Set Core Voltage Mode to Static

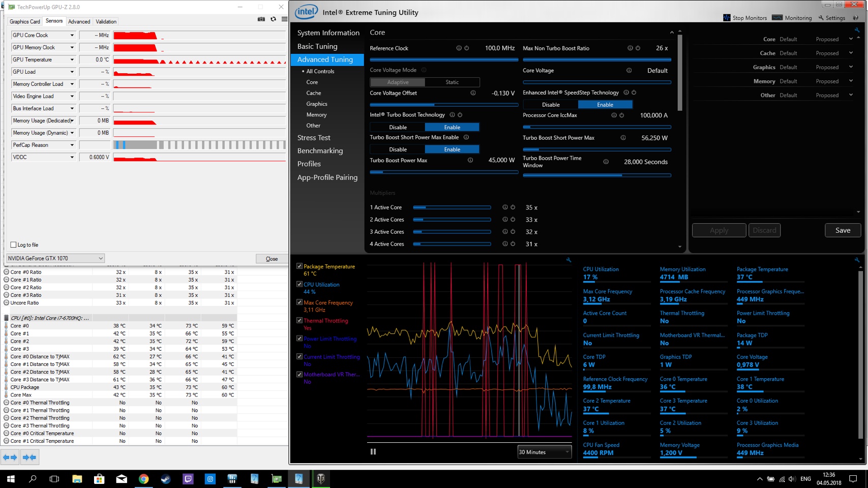click(x=452, y=82)
